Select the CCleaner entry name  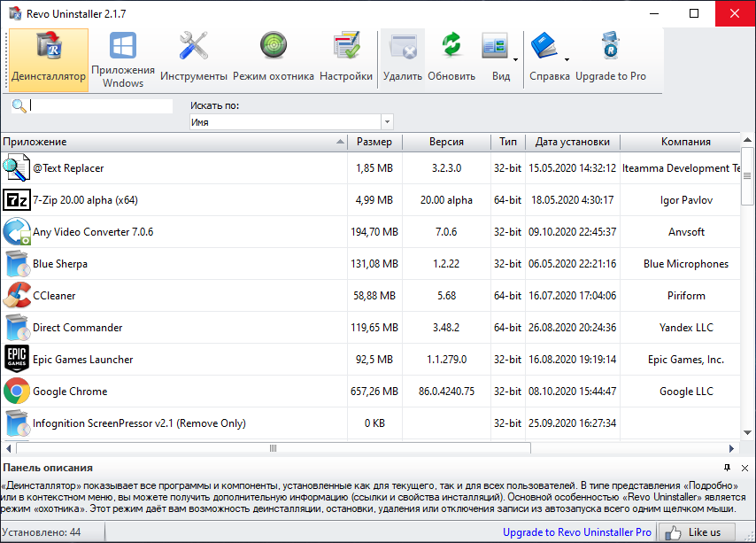[x=54, y=296]
